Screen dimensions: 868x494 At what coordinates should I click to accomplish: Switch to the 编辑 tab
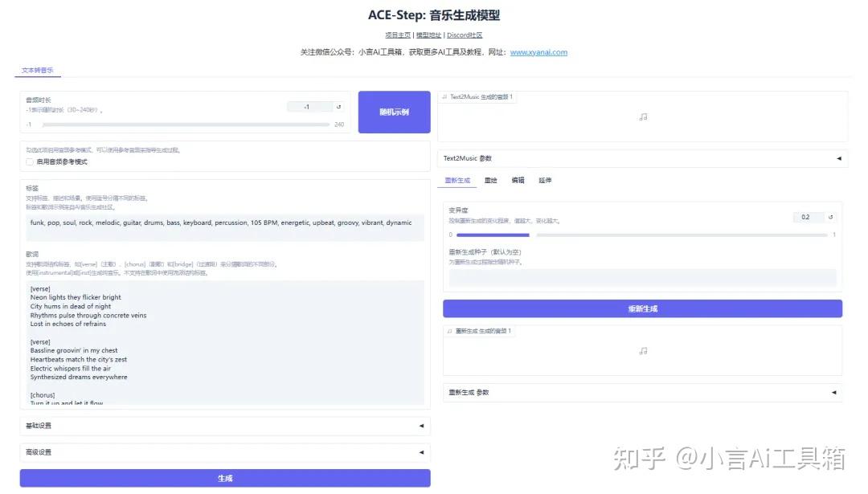coord(517,180)
